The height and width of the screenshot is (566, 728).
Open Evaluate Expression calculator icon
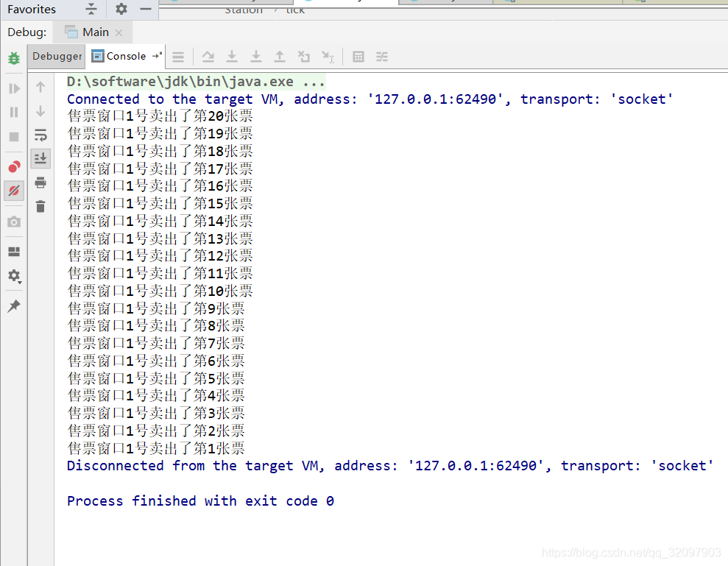pyautogui.click(x=358, y=57)
